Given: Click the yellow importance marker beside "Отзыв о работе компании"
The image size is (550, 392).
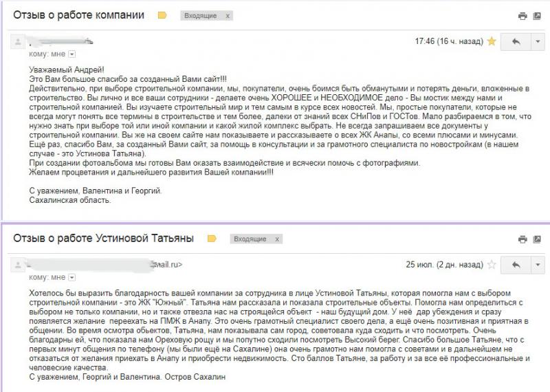Looking at the screenshot, I should coord(162,15).
